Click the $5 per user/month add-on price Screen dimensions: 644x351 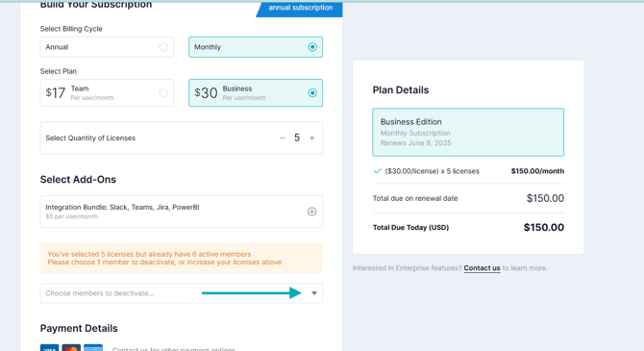[71, 216]
